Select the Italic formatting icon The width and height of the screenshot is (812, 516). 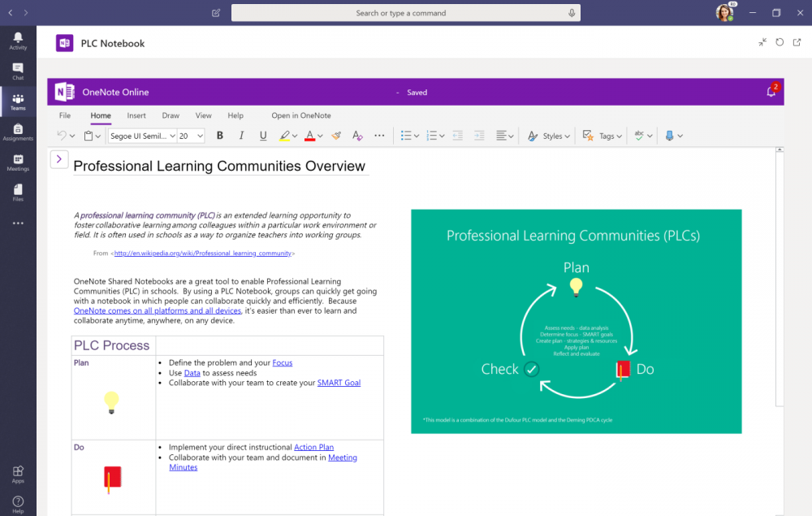click(241, 136)
